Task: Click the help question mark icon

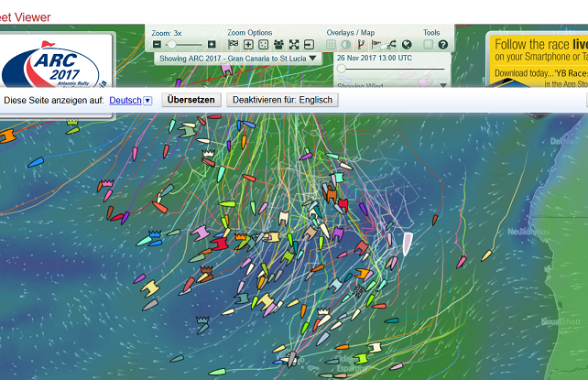Action: pyautogui.click(x=442, y=44)
